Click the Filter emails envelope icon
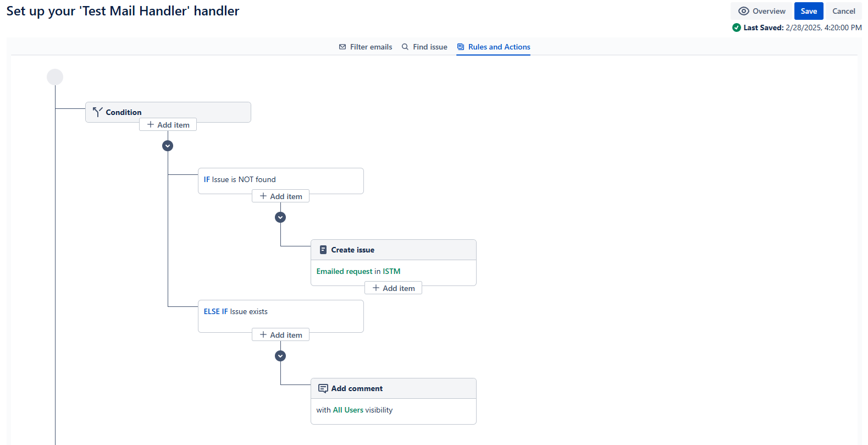868x445 pixels. tap(342, 47)
